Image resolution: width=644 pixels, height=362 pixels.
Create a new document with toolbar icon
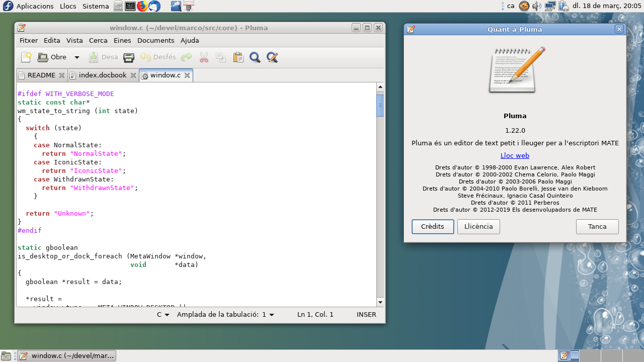(26, 57)
